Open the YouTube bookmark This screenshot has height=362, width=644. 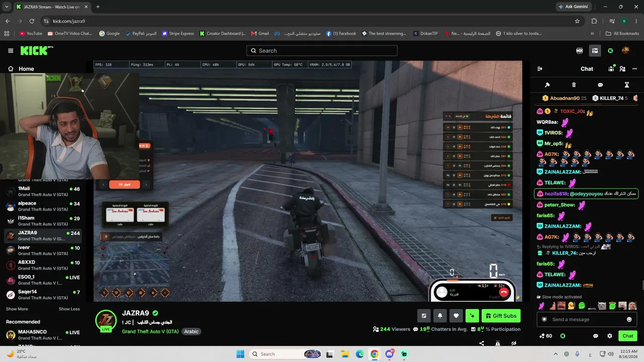point(31,34)
